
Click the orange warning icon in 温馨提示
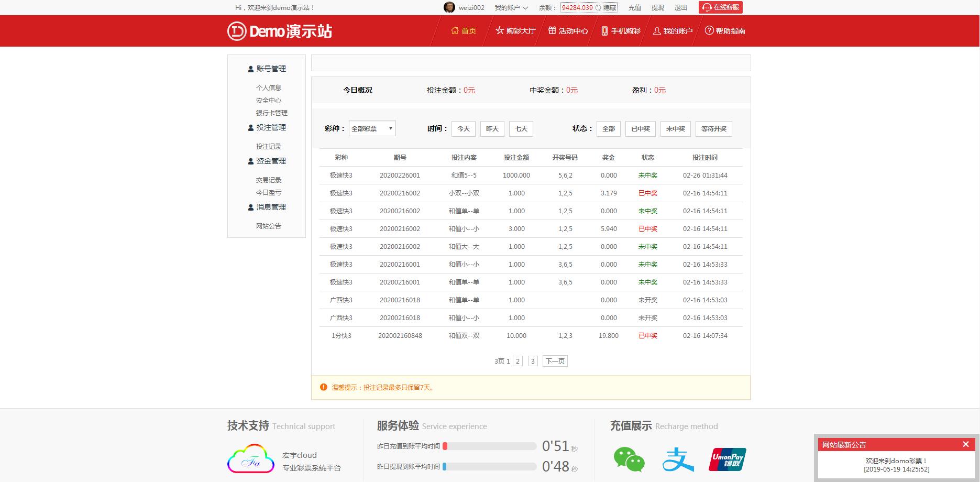click(323, 387)
